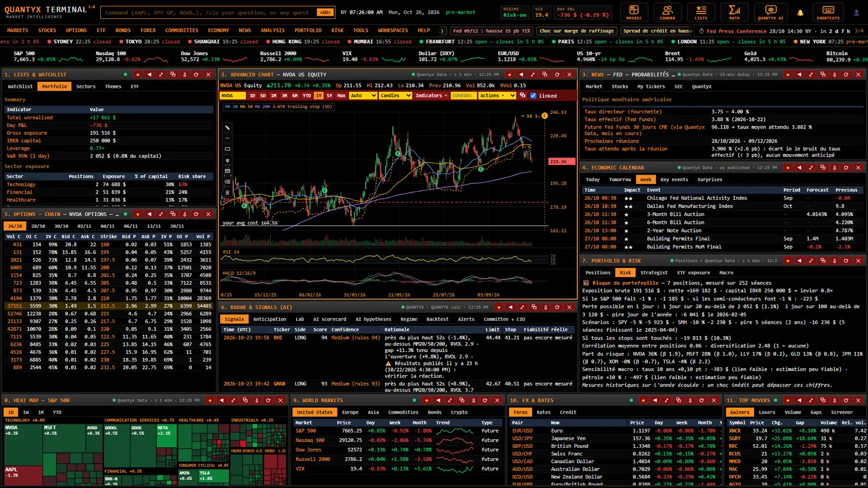Open the Math tool icon
The image size is (868, 488).
point(735,12)
